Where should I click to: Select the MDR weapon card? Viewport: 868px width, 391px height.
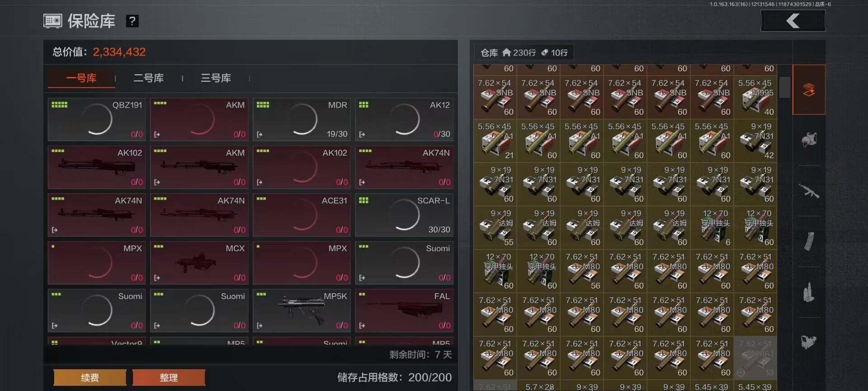click(302, 119)
